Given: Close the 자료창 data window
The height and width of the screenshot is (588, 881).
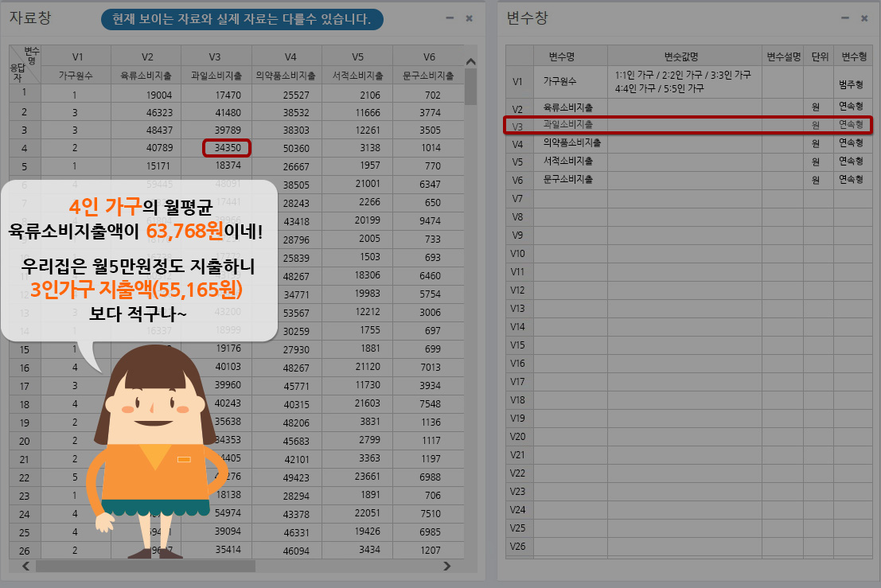Looking at the screenshot, I should point(470,18).
